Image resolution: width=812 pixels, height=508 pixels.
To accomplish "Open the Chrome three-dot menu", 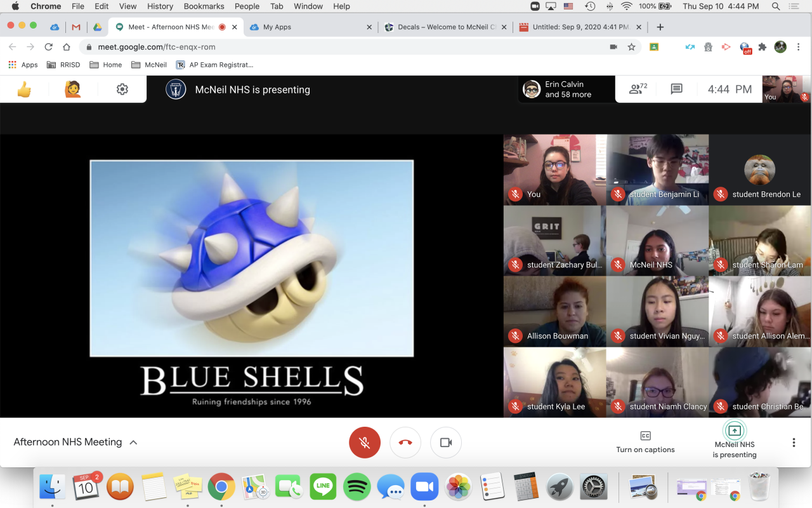I will click(799, 47).
